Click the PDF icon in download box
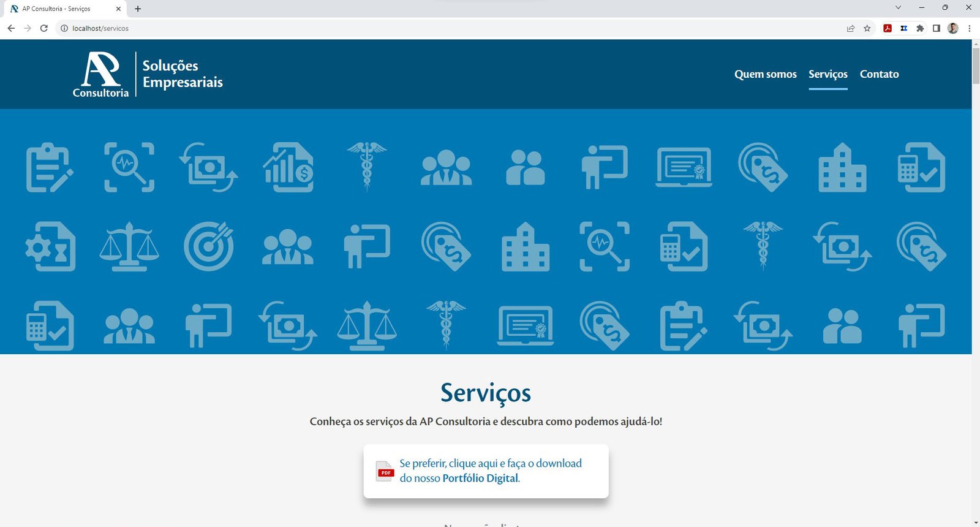 (x=385, y=471)
